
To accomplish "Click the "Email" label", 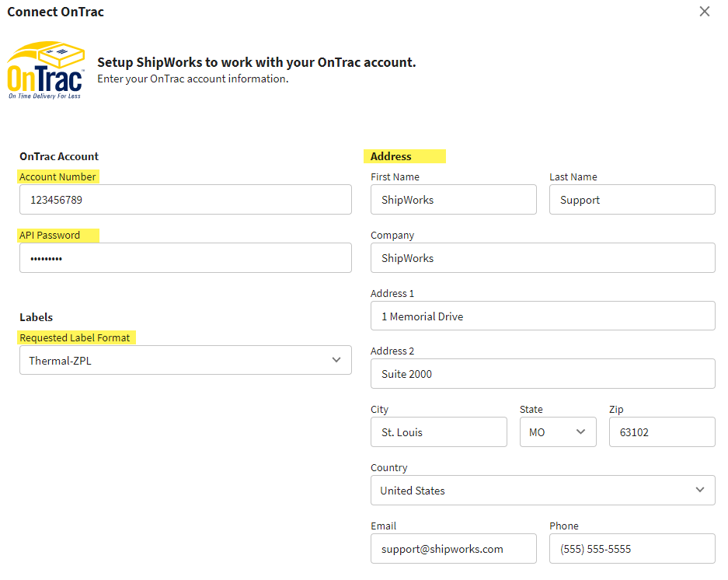I will [x=384, y=526].
